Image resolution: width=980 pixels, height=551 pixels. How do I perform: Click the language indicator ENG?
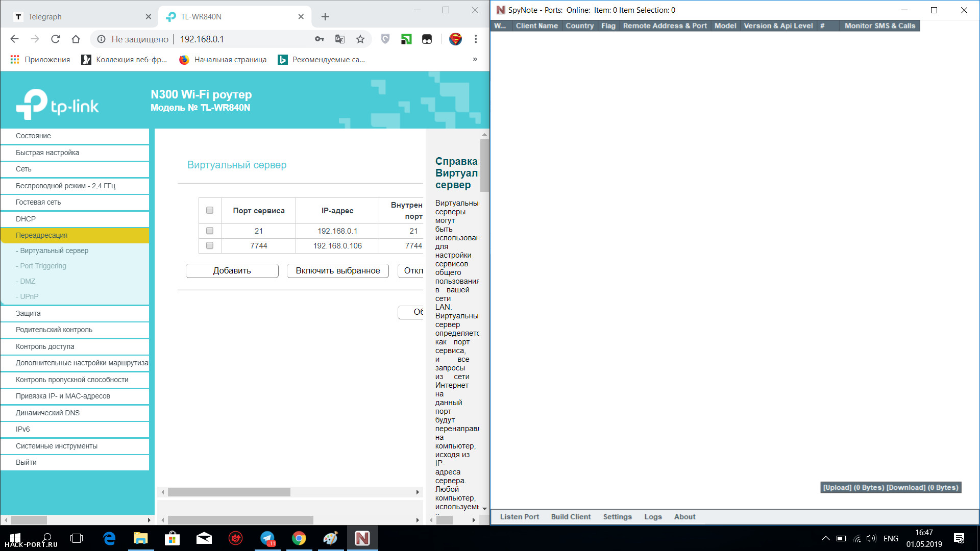(x=891, y=538)
